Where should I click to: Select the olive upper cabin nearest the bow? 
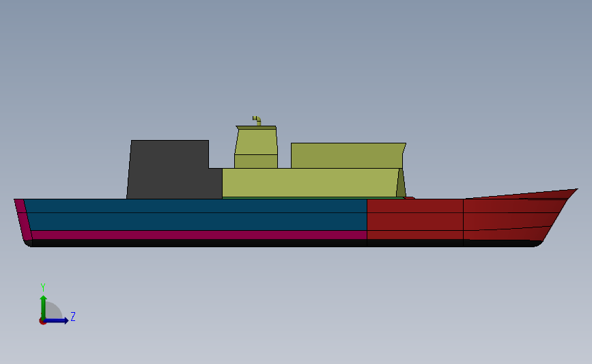[347, 156]
